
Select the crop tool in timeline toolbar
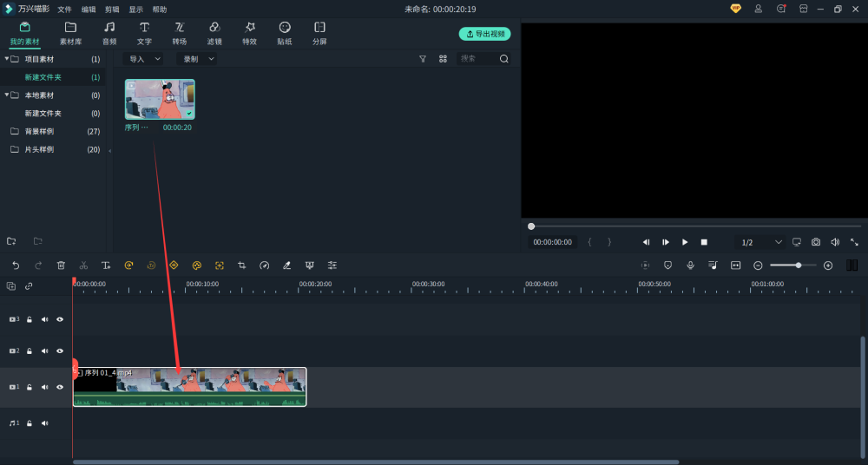pyautogui.click(x=241, y=265)
